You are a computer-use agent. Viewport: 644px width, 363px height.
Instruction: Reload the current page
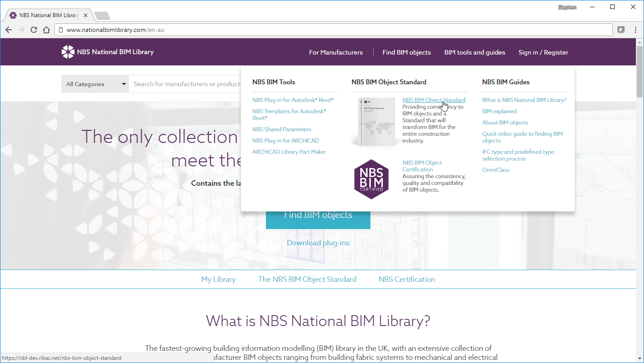(33, 30)
